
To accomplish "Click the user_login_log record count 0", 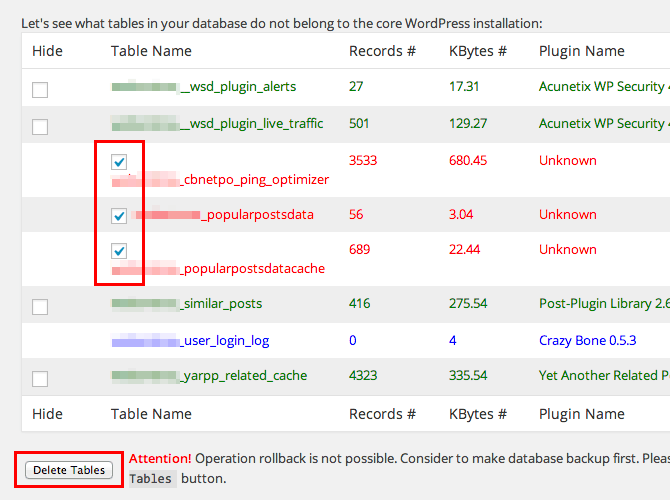I will click(353, 340).
